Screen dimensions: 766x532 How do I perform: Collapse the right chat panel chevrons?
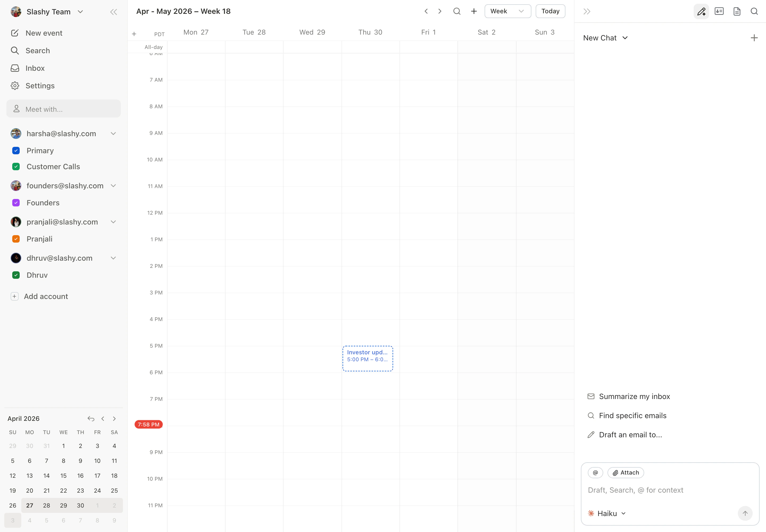(587, 12)
